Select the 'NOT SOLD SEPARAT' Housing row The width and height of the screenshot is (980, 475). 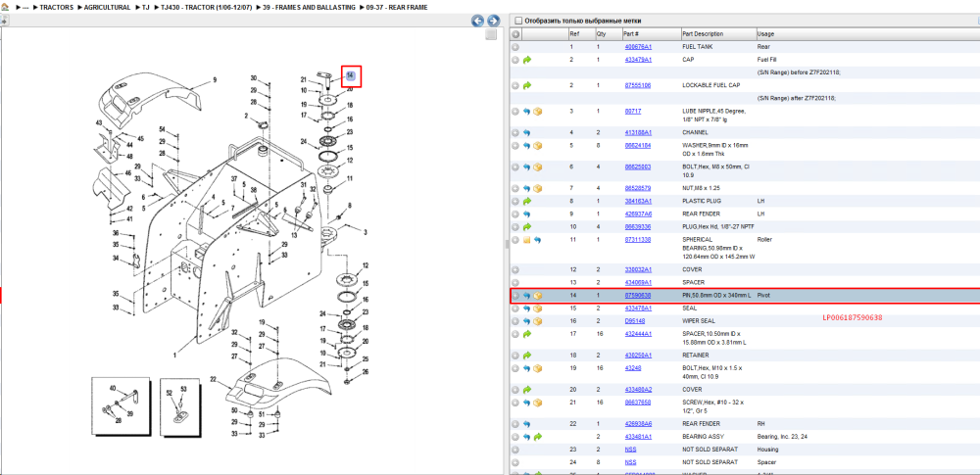coord(745,450)
